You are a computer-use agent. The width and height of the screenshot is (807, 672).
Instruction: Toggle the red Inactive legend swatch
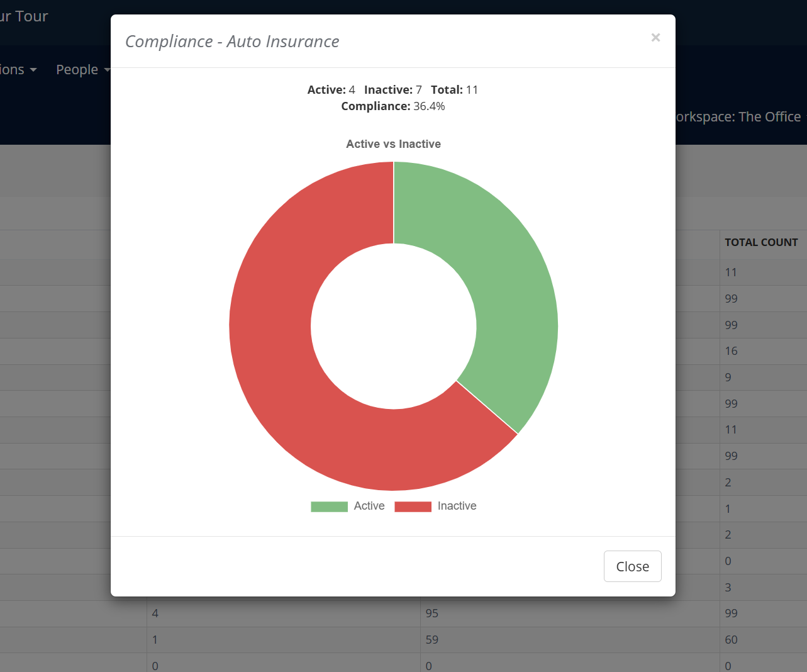(413, 507)
